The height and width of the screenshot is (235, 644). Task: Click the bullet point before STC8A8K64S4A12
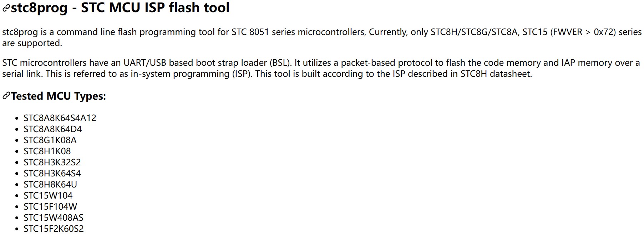point(17,118)
